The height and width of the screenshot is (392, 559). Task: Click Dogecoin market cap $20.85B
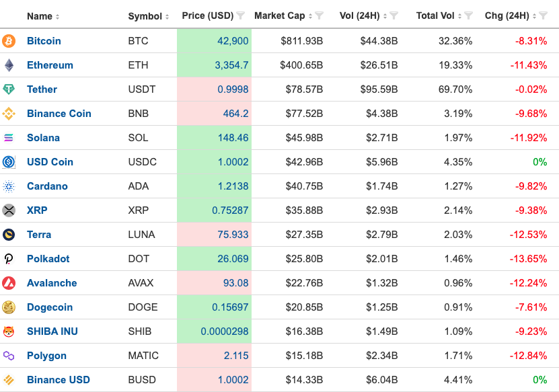304,307
